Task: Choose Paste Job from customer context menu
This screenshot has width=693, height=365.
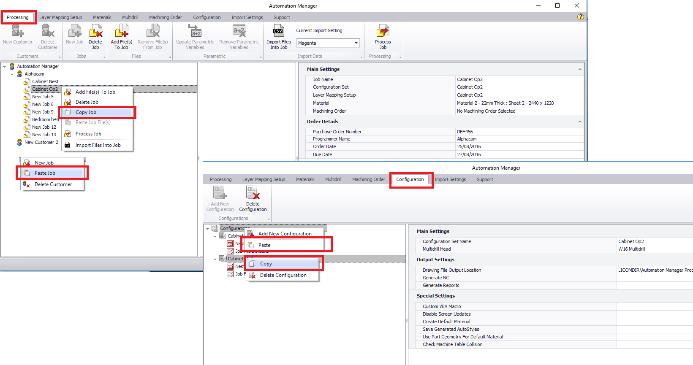Action: click(x=52, y=173)
